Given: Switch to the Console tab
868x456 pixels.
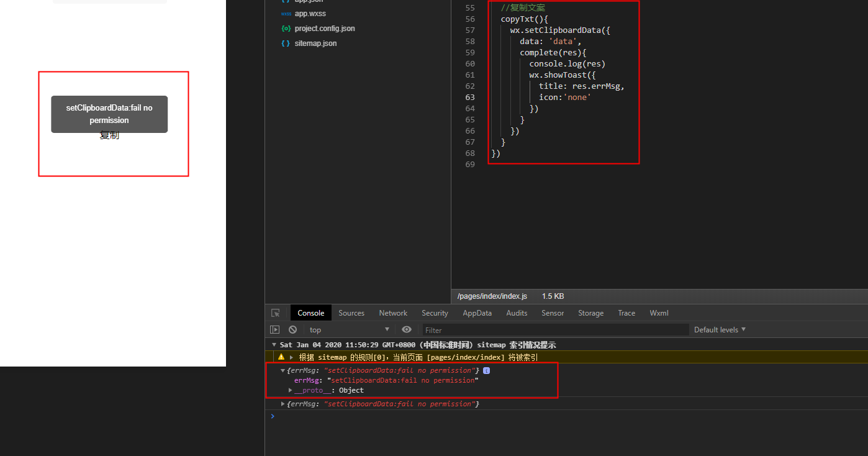Looking at the screenshot, I should [311, 313].
